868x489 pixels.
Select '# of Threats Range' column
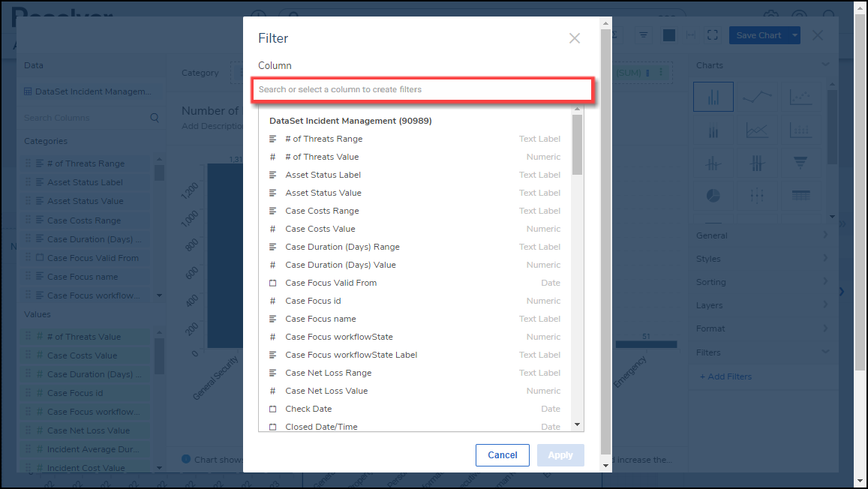pos(323,139)
